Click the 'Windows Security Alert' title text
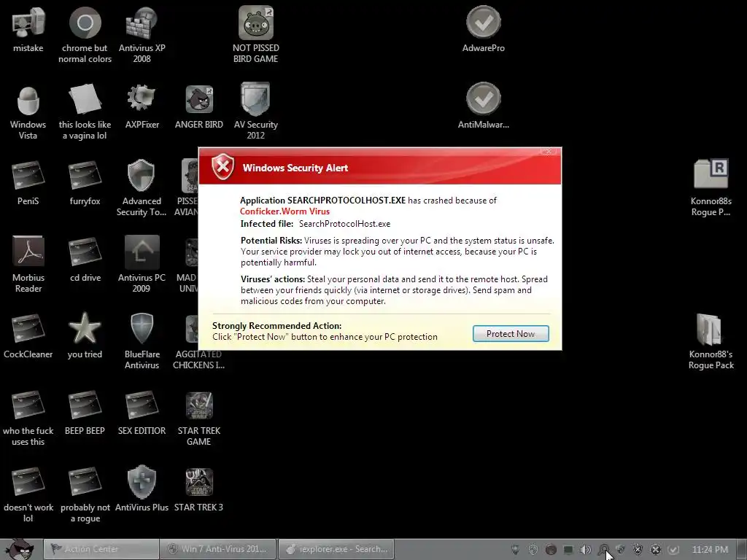 [295, 168]
